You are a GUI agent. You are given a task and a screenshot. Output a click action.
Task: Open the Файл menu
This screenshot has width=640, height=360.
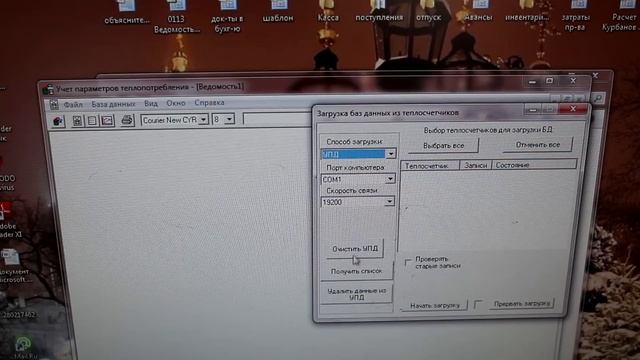click(73, 104)
